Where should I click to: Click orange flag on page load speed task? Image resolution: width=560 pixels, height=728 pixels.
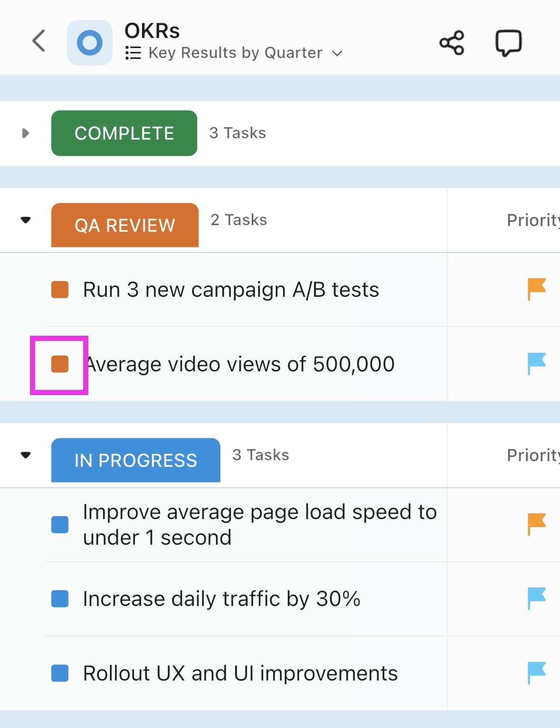(537, 524)
